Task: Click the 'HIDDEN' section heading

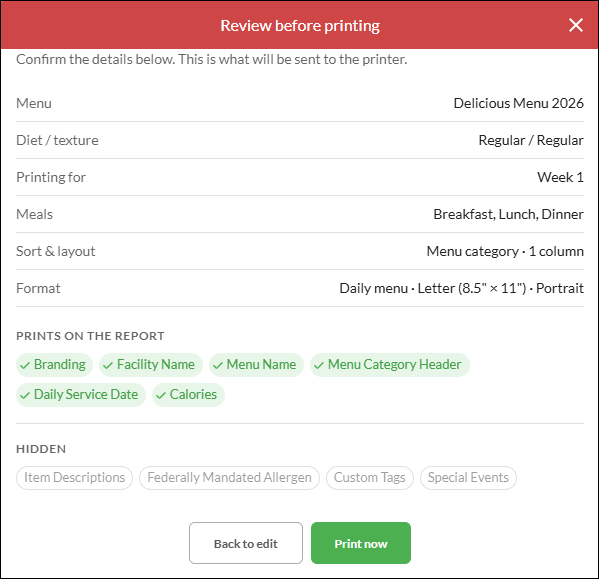Action: click(41, 449)
